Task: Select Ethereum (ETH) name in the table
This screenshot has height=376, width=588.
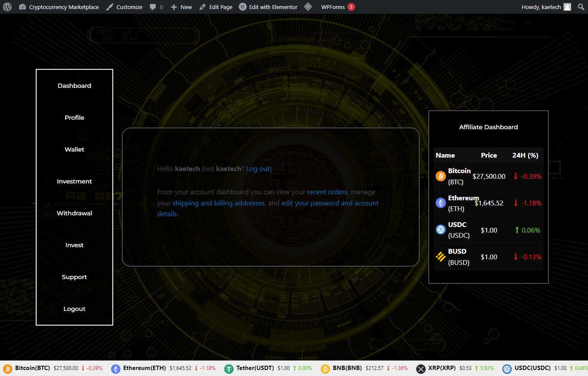Action: click(x=463, y=203)
